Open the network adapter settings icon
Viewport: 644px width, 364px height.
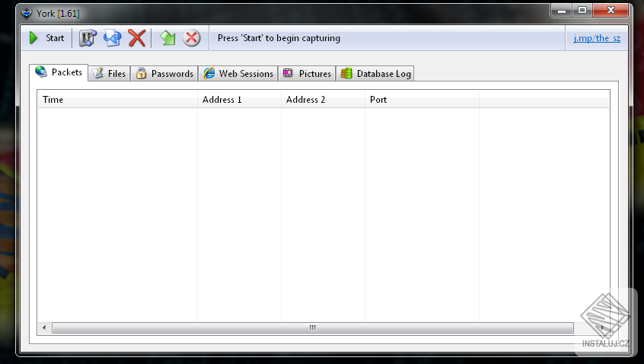pos(88,38)
